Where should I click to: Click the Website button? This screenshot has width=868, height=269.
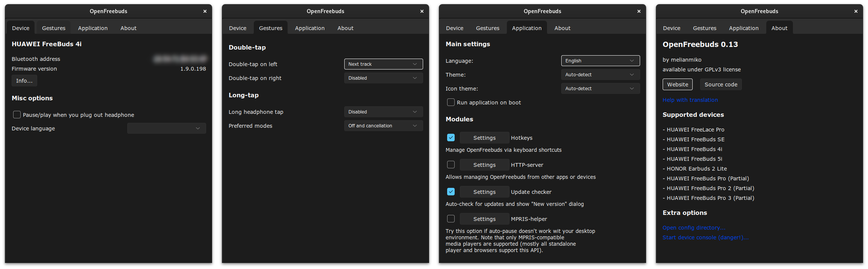678,84
